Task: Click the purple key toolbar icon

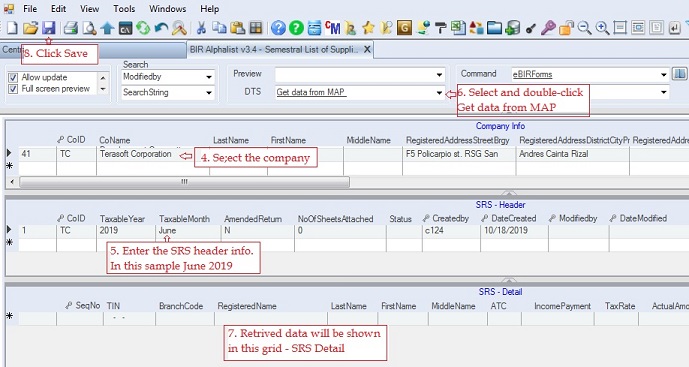Action: click(x=548, y=29)
